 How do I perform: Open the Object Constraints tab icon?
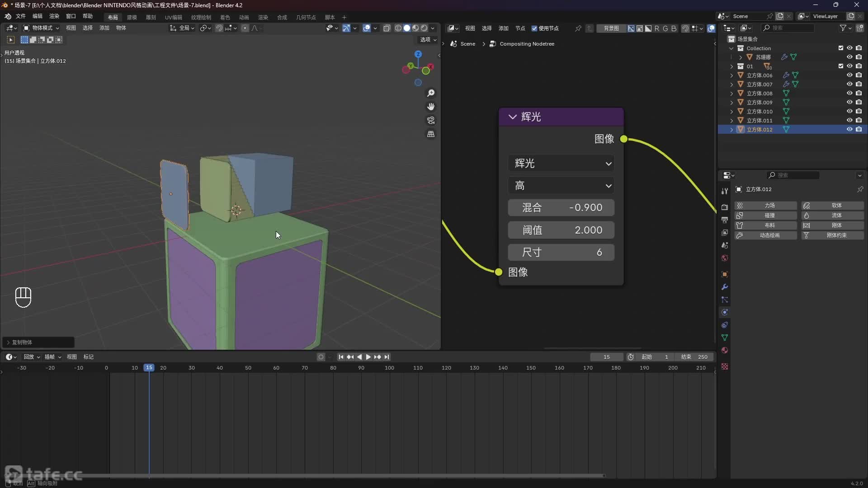pyautogui.click(x=725, y=325)
